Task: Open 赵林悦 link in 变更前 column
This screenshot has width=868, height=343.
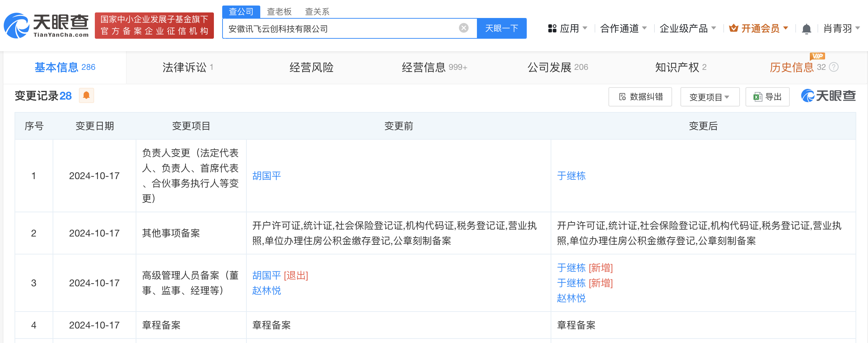Action: [266, 290]
